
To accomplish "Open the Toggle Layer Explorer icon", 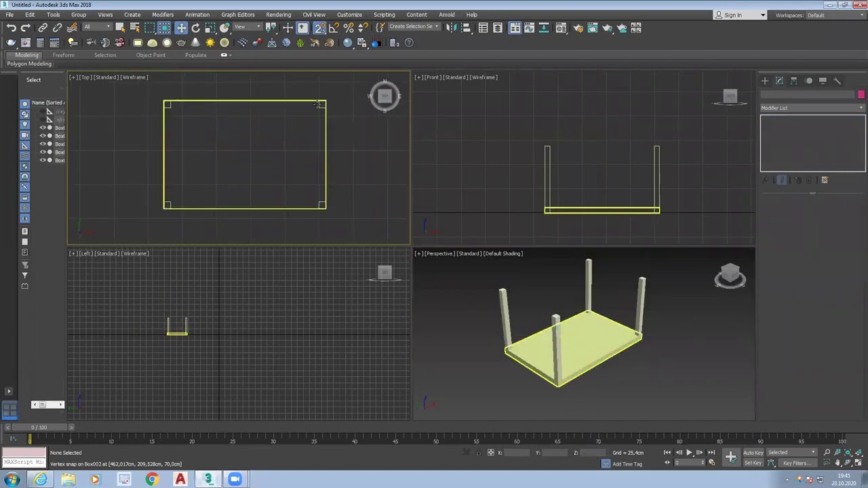I will tap(498, 28).
